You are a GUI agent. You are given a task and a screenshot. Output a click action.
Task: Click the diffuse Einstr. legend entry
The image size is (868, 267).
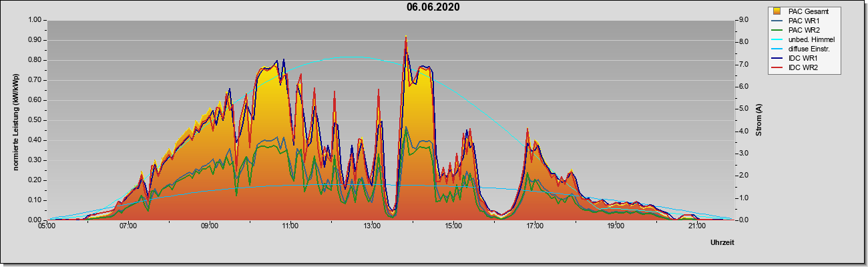pos(809,49)
